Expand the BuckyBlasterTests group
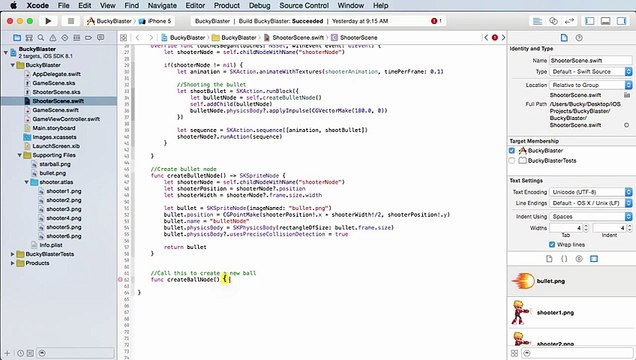 [13, 254]
